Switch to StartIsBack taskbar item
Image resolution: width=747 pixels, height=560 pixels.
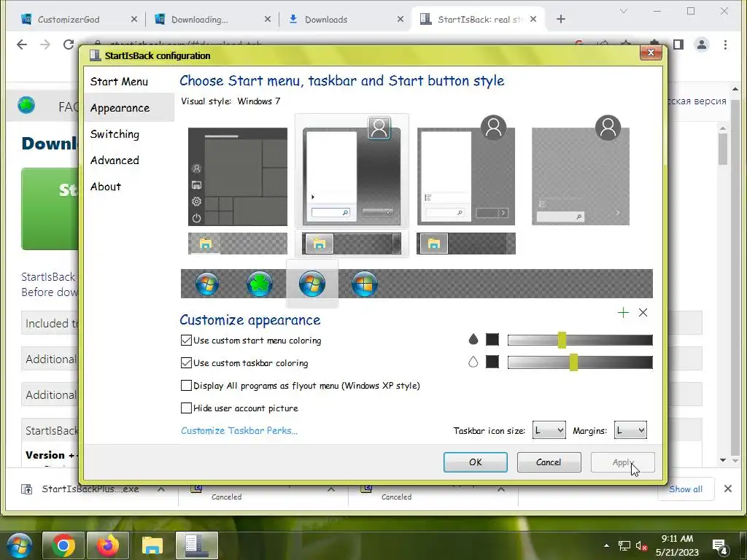coord(197,545)
